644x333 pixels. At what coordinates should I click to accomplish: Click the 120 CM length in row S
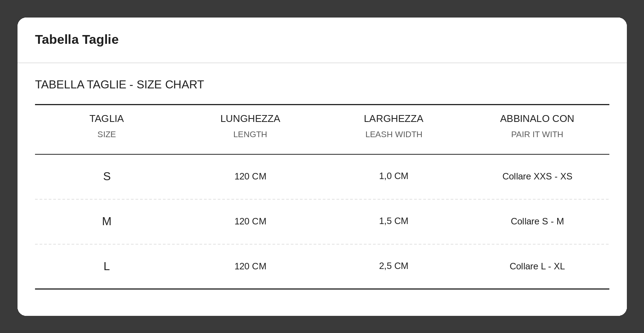[x=250, y=176]
